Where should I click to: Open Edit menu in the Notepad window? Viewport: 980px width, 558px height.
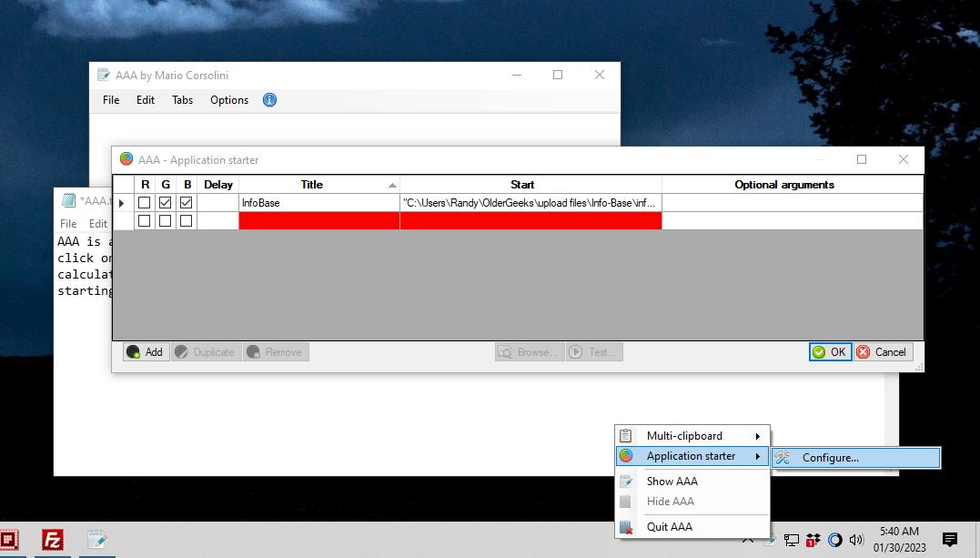pyautogui.click(x=98, y=223)
